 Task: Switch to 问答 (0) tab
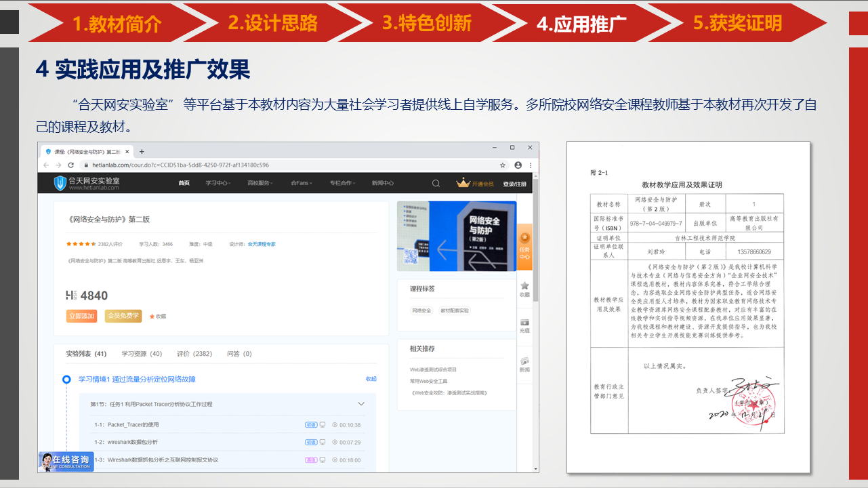pyautogui.click(x=239, y=354)
